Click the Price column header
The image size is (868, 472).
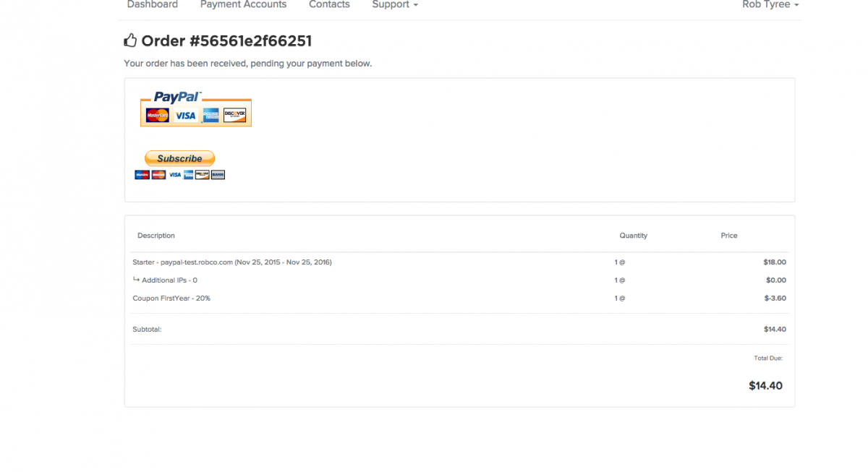pos(729,236)
